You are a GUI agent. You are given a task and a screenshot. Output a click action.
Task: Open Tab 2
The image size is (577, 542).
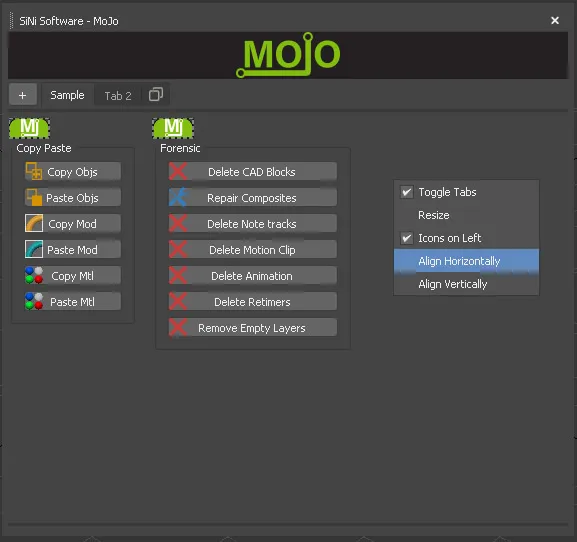click(118, 96)
